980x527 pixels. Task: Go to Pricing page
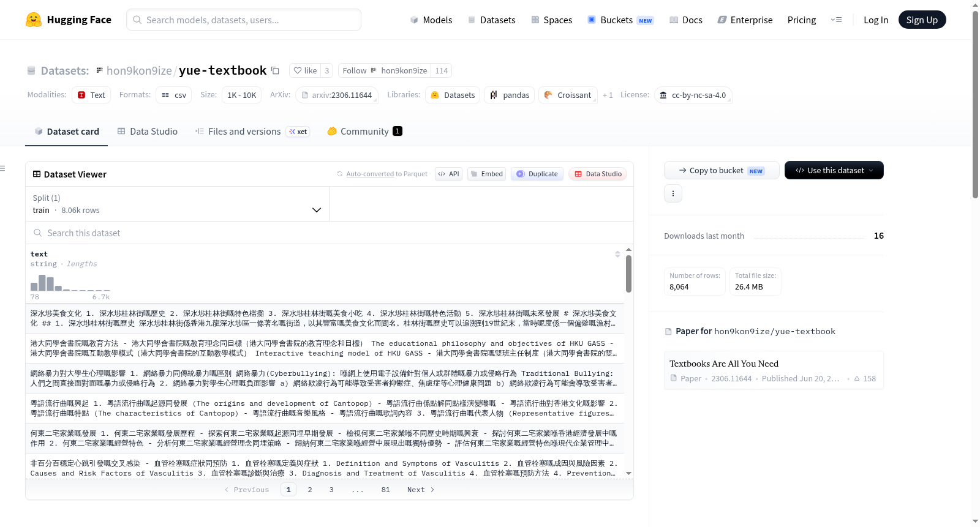802,20
